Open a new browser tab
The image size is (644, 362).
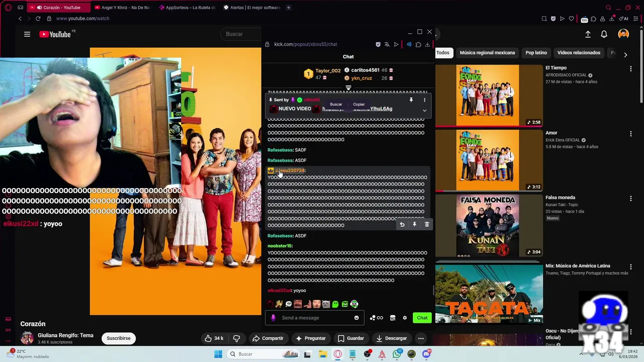288,8
